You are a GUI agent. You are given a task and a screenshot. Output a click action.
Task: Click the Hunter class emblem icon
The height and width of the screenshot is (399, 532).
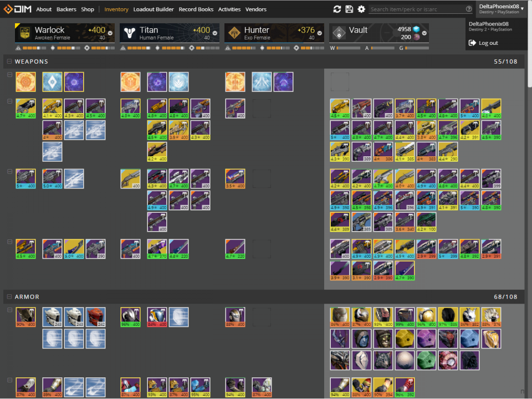[x=234, y=33]
